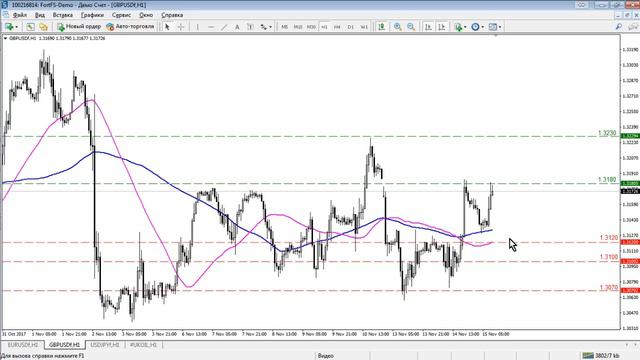Click the small green window toolbar icon
This screenshot has height=360, width=640.
[30, 27]
